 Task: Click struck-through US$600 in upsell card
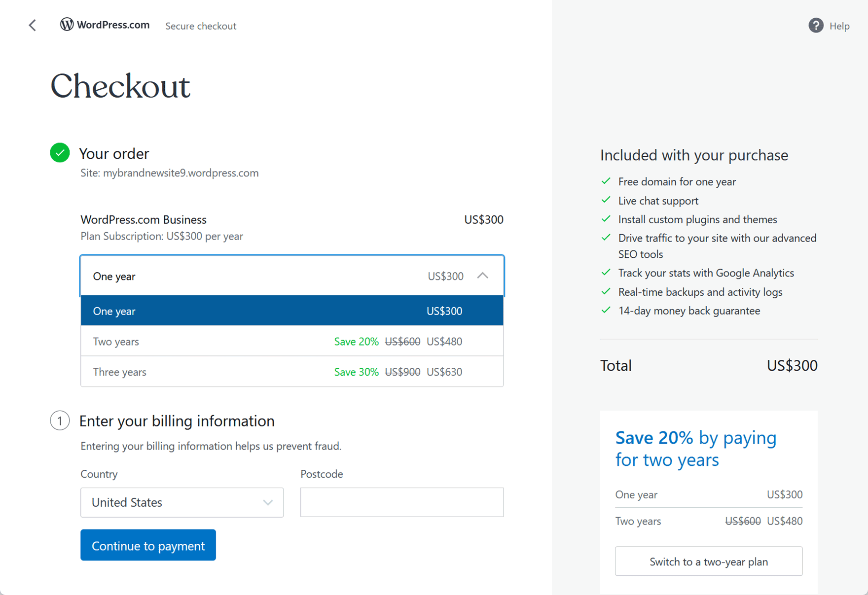(742, 521)
